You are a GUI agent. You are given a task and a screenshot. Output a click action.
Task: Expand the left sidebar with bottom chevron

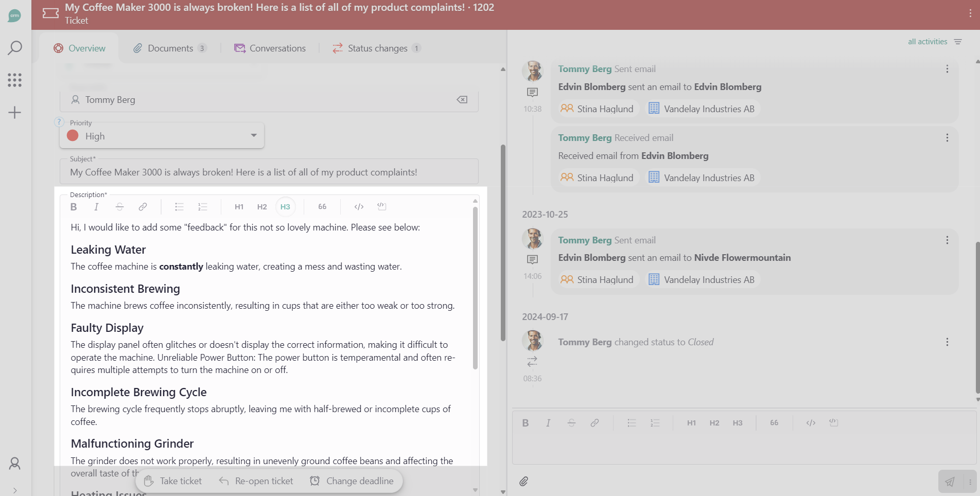15,490
